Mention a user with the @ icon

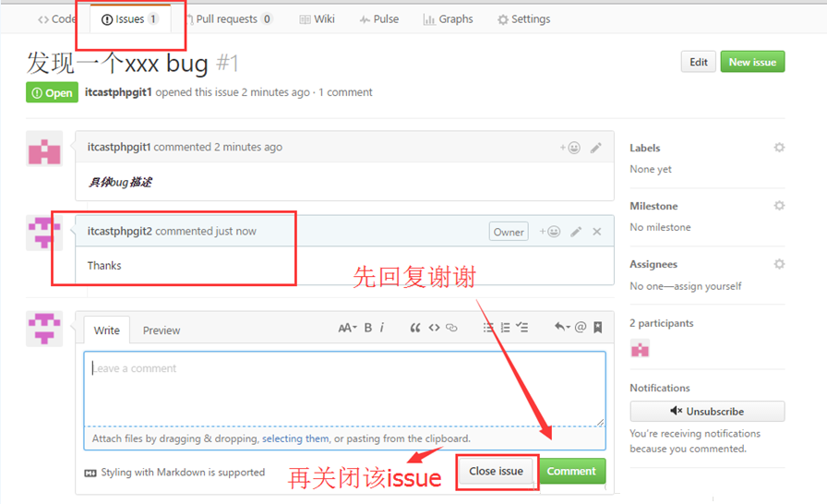tap(581, 328)
